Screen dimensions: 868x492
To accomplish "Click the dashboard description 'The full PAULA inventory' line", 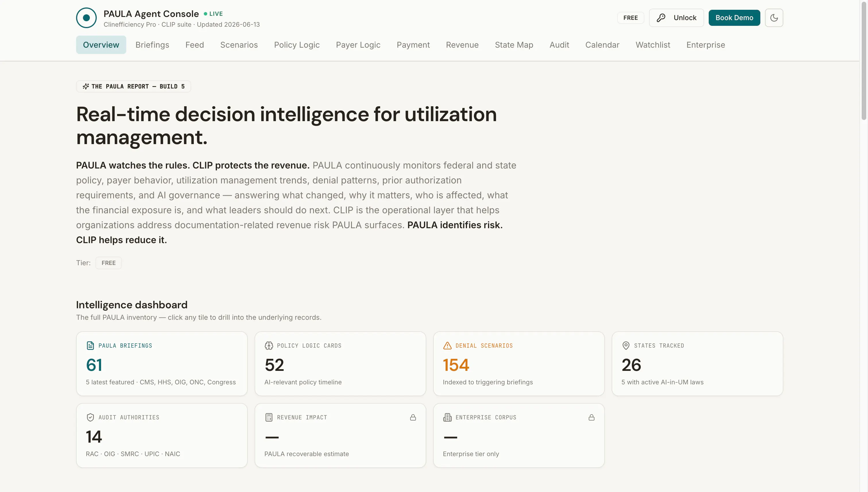I will click(x=199, y=318).
